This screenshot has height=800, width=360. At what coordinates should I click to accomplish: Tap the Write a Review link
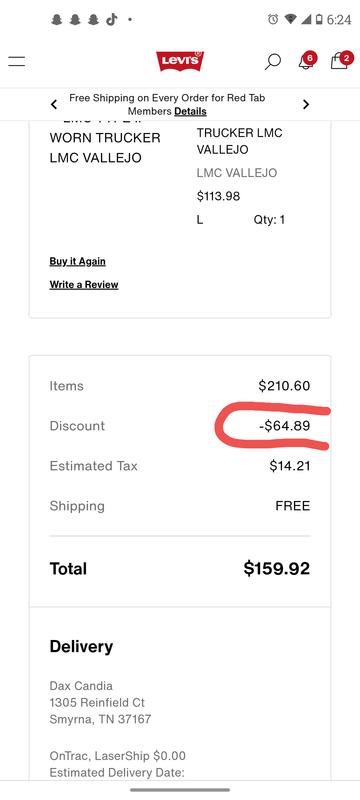click(84, 285)
